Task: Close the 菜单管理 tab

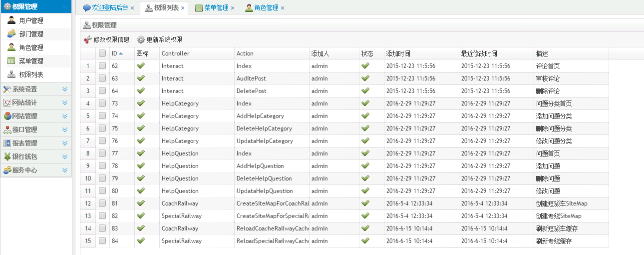Action: pyautogui.click(x=233, y=8)
